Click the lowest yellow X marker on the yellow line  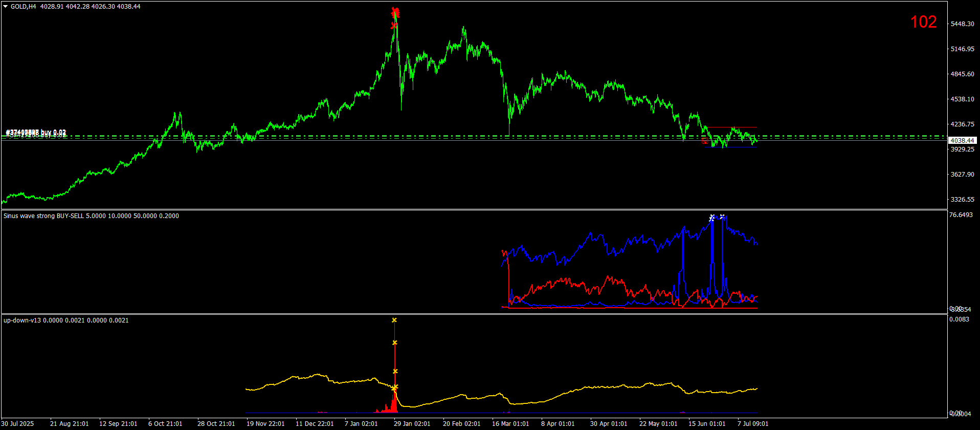(395, 388)
